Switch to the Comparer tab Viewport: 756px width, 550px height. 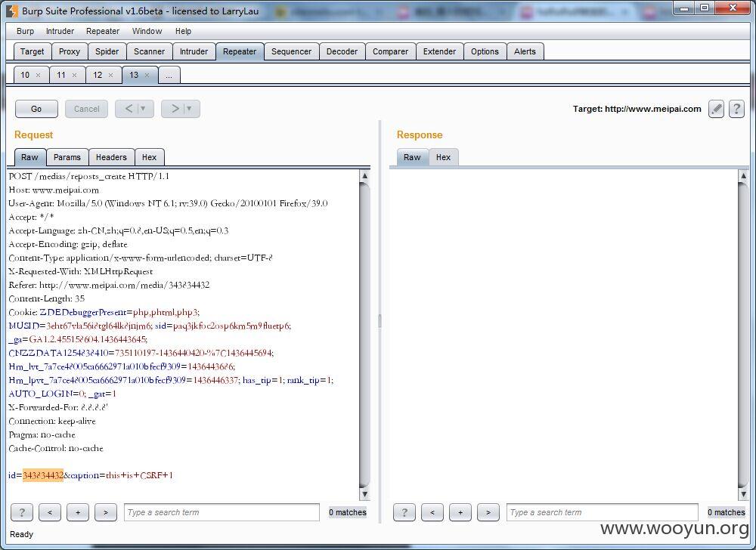point(391,51)
